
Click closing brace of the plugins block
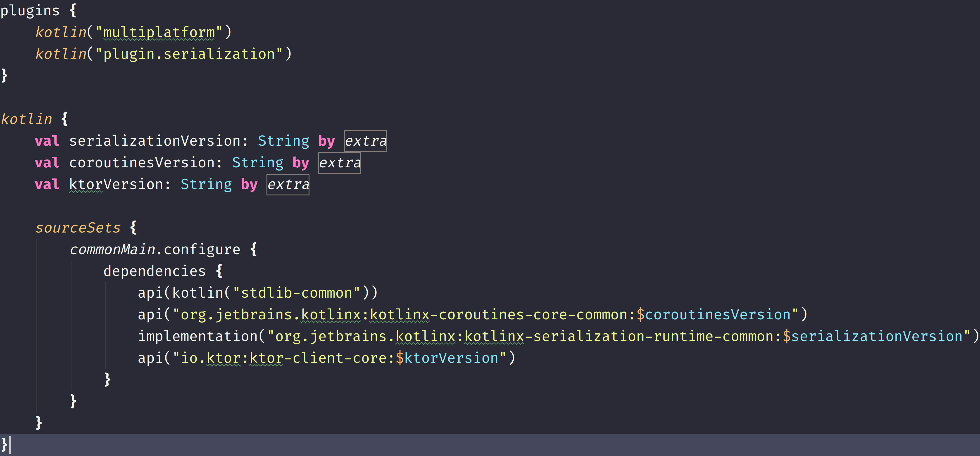coord(5,75)
